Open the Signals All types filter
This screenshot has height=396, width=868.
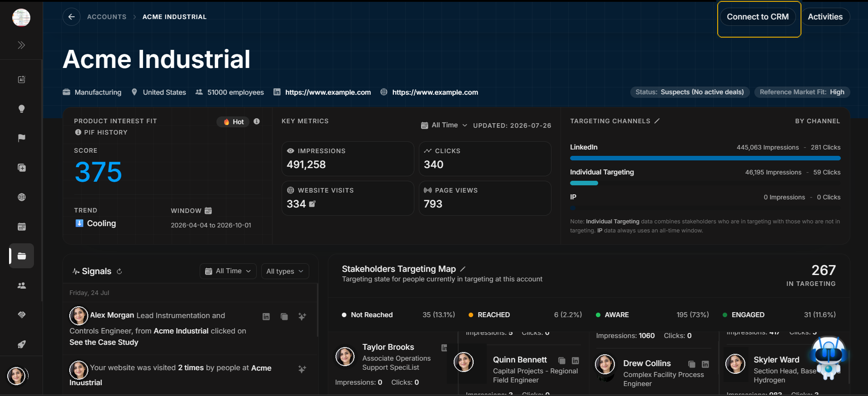tap(285, 271)
